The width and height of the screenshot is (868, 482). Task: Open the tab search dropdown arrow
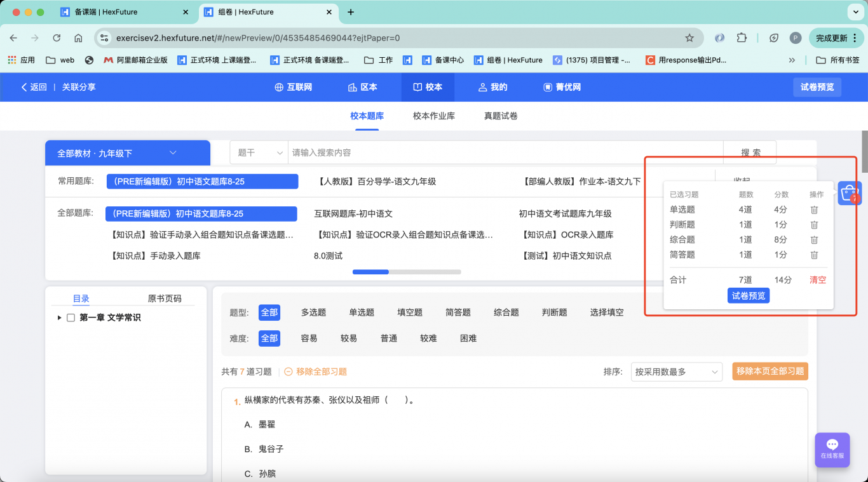[x=855, y=12]
